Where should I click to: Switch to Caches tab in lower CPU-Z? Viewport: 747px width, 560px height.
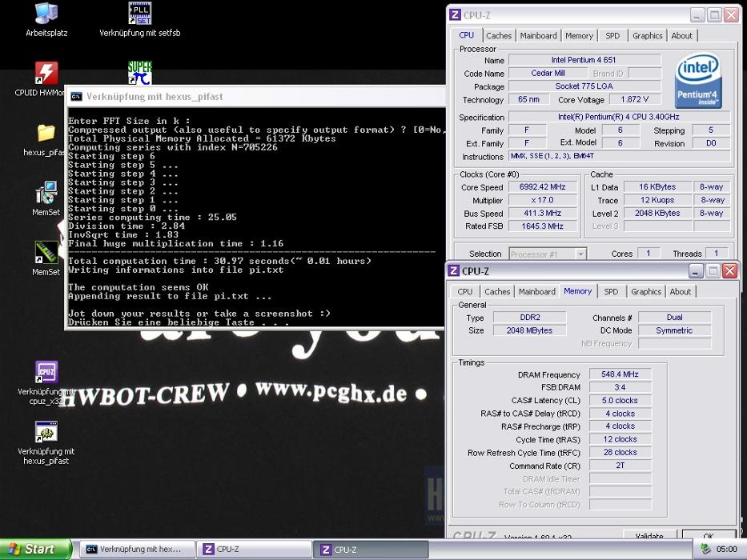pos(497,291)
